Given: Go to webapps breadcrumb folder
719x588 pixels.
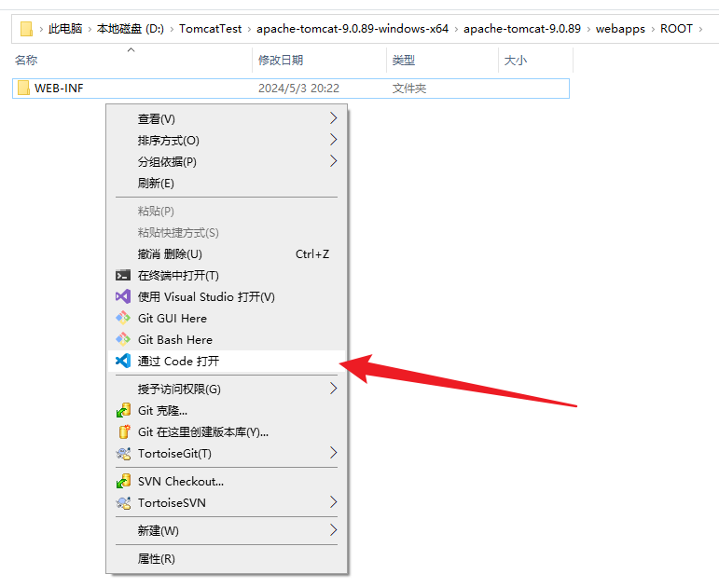Looking at the screenshot, I should (x=620, y=29).
